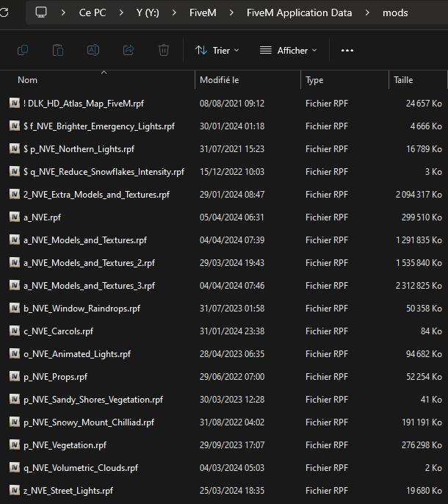Expand chevron after Y (Y:) breadcrumb
The width and height of the screenshot is (448, 504).
pos(174,13)
